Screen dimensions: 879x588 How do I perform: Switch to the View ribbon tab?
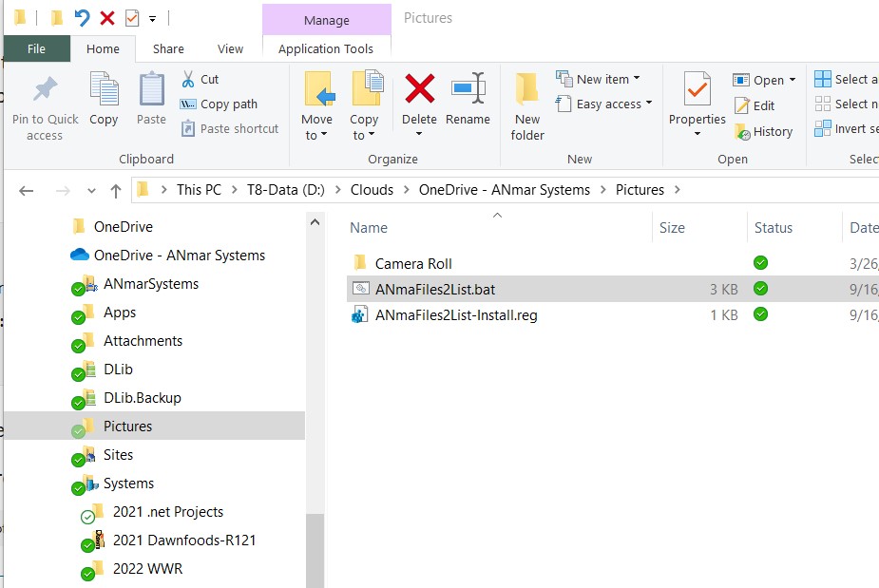[x=230, y=48]
